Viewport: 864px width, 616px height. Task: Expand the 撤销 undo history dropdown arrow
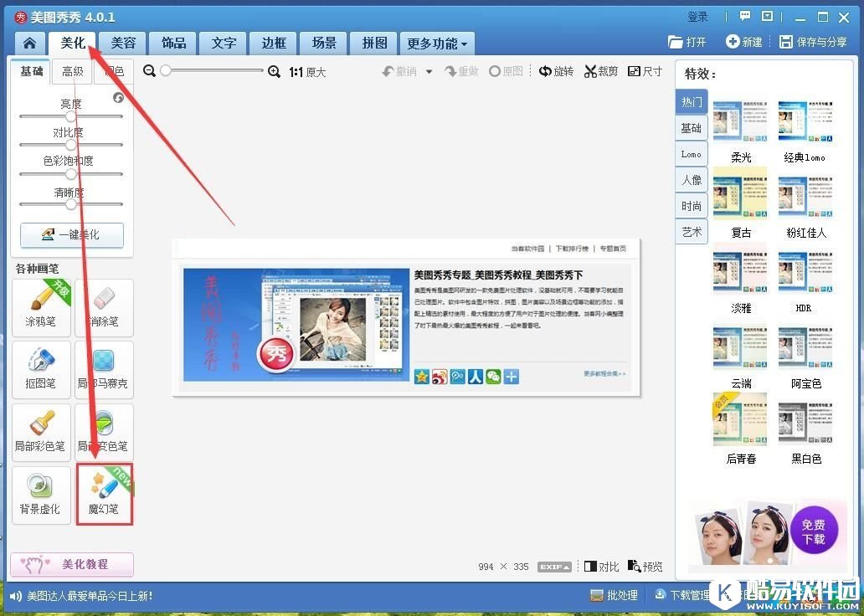click(x=429, y=72)
